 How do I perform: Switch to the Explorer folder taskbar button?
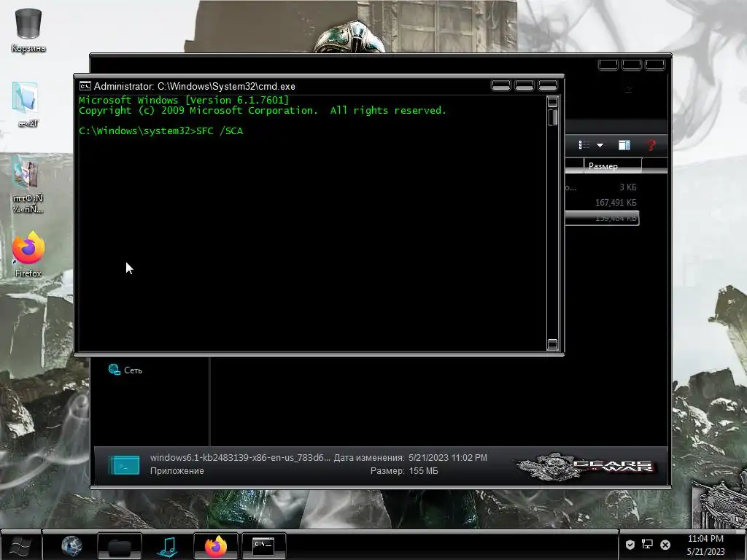(x=119, y=545)
